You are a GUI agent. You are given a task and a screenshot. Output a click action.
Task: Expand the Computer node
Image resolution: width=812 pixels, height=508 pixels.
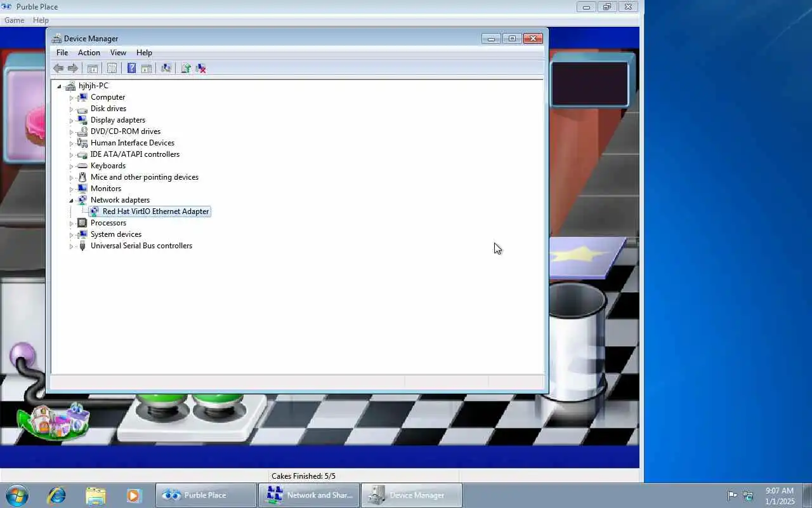coord(71,98)
